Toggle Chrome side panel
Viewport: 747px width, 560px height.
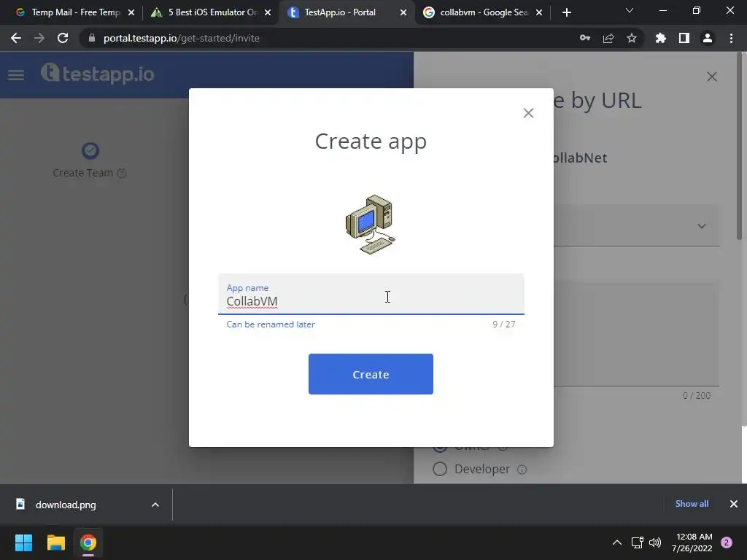tap(684, 38)
